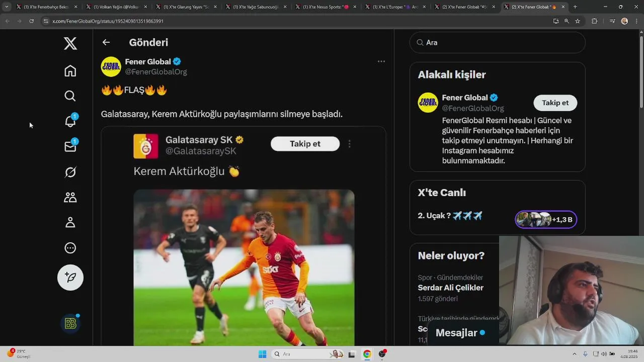Open a new browser tab
Screen dimensions: 644x362
tap(575, 7)
